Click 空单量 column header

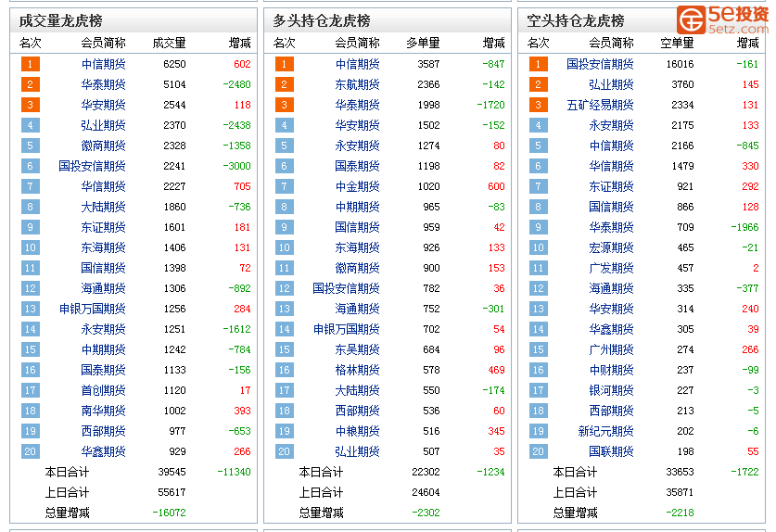677,44
